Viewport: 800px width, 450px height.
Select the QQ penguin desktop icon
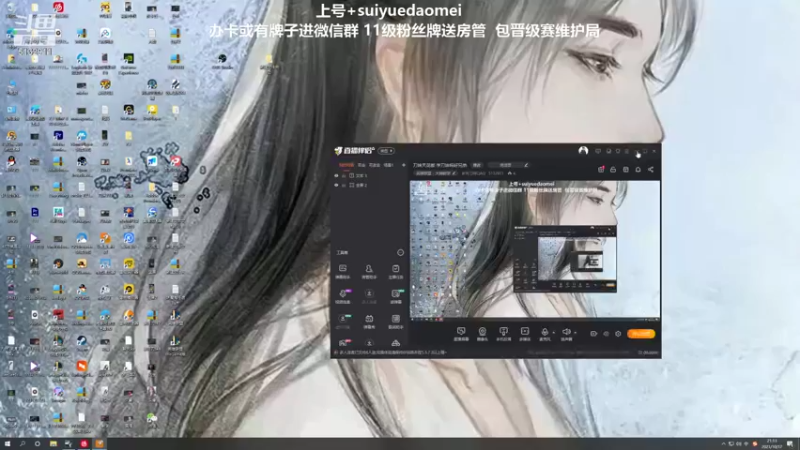pyautogui.click(x=11, y=164)
